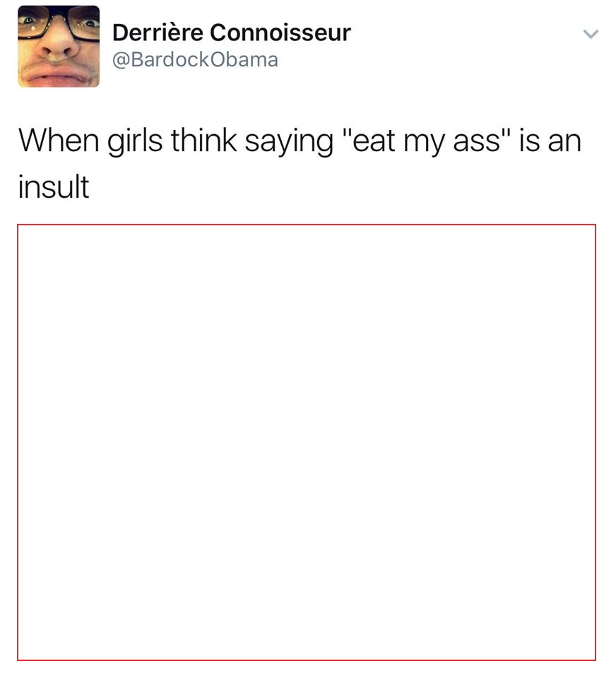616x678 pixels.
Task: Click "Obama" in the @BardockObama handle
Action: tap(244, 59)
